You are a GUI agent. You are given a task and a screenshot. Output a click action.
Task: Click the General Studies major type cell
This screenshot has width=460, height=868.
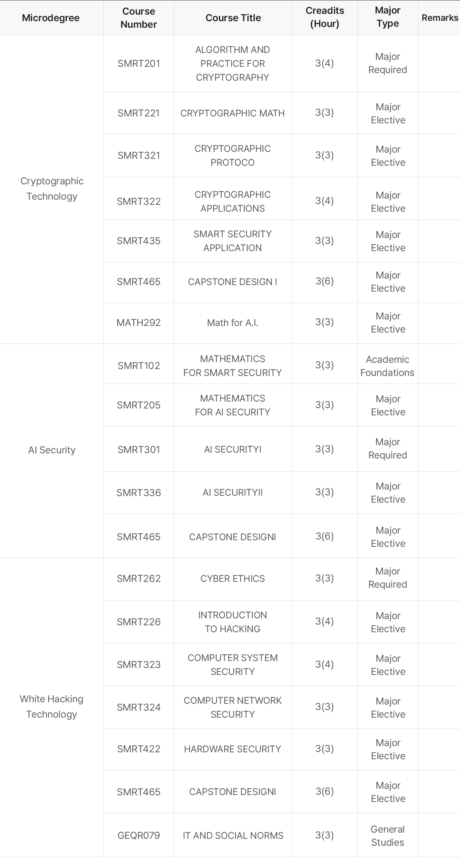coord(388,836)
